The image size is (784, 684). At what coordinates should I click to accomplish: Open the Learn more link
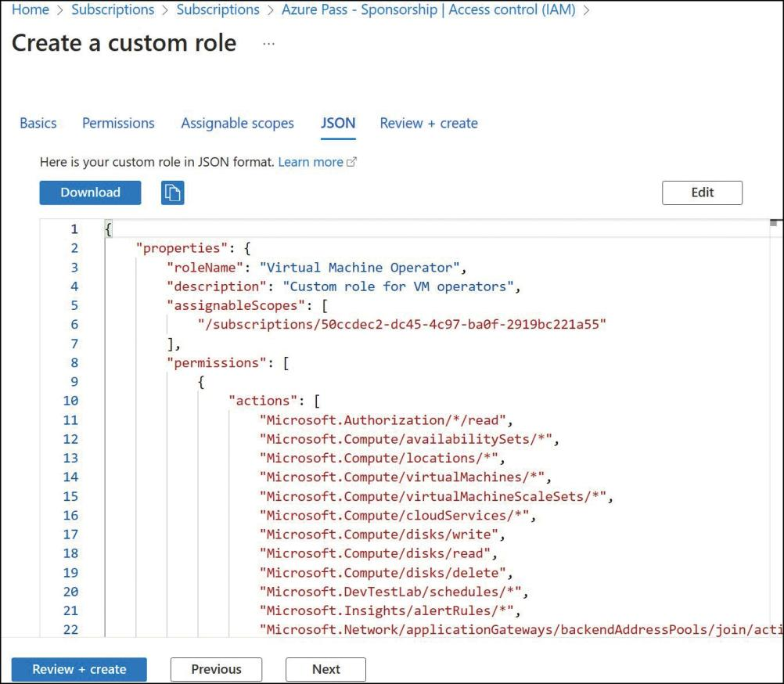(311, 162)
